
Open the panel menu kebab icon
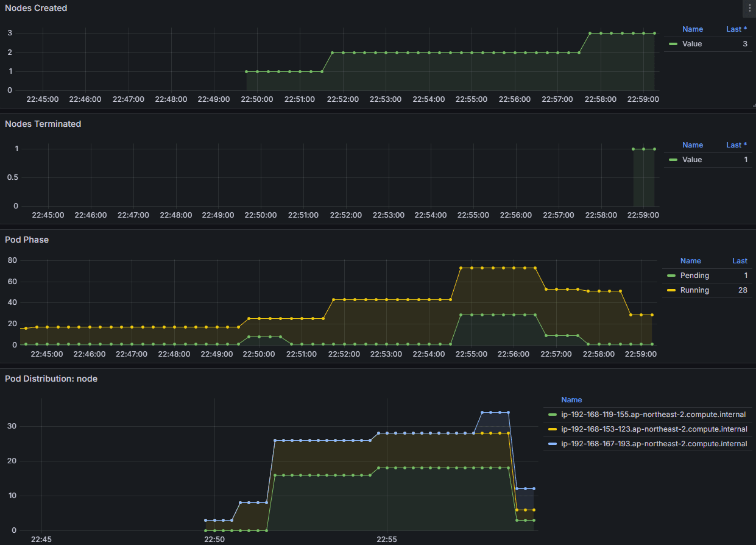tap(749, 8)
